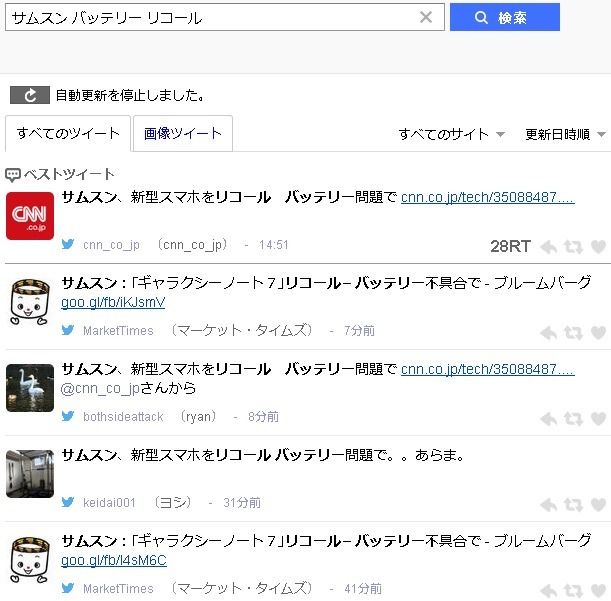Click the 31分前 timestamp
The image size is (611, 601).
pos(242,503)
